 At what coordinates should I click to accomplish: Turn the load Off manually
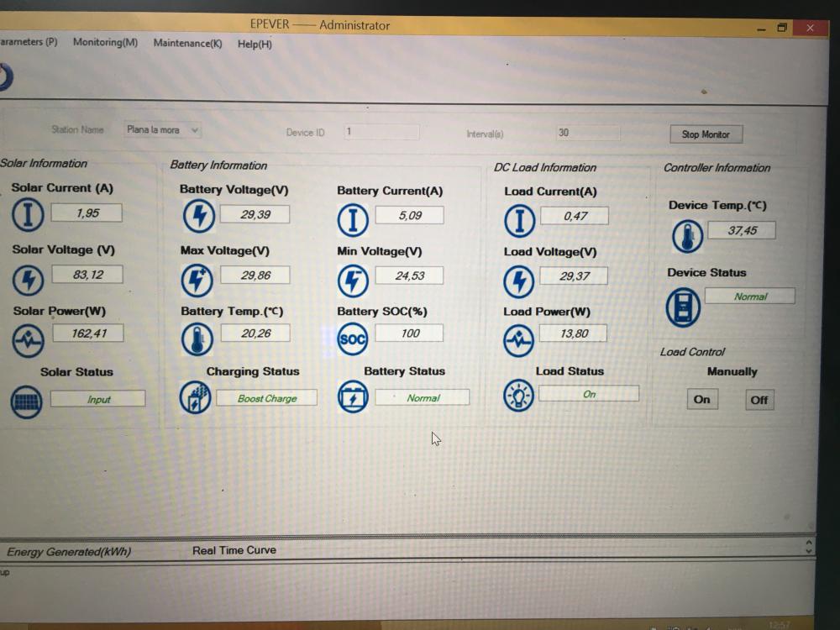click(x=759, y=400)
